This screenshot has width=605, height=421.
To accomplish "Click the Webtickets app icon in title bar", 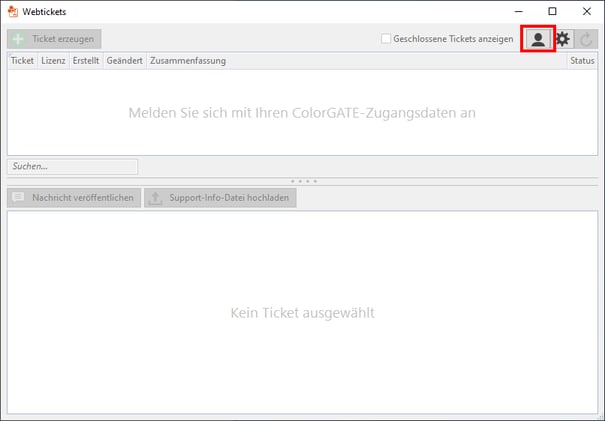I will [13, 12].
